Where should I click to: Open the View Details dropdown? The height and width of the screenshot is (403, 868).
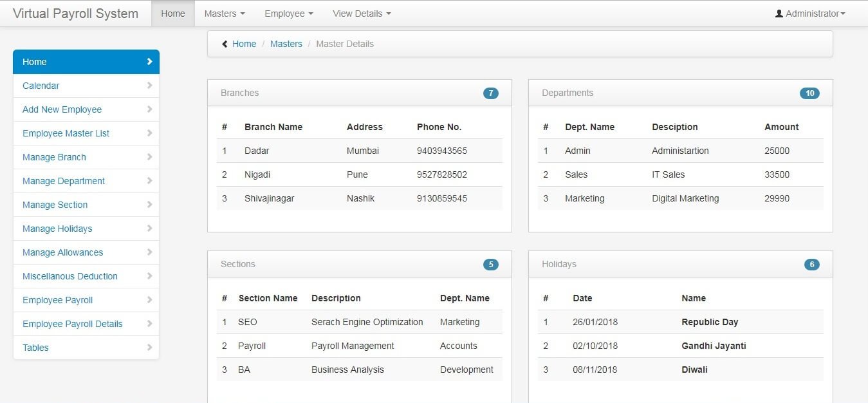361,14
